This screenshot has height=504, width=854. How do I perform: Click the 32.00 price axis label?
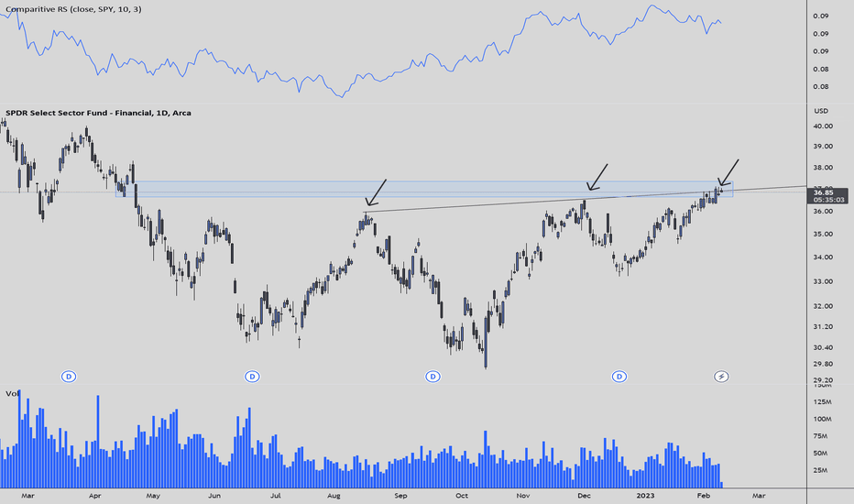pyautogui.click(x=823, y=306)
